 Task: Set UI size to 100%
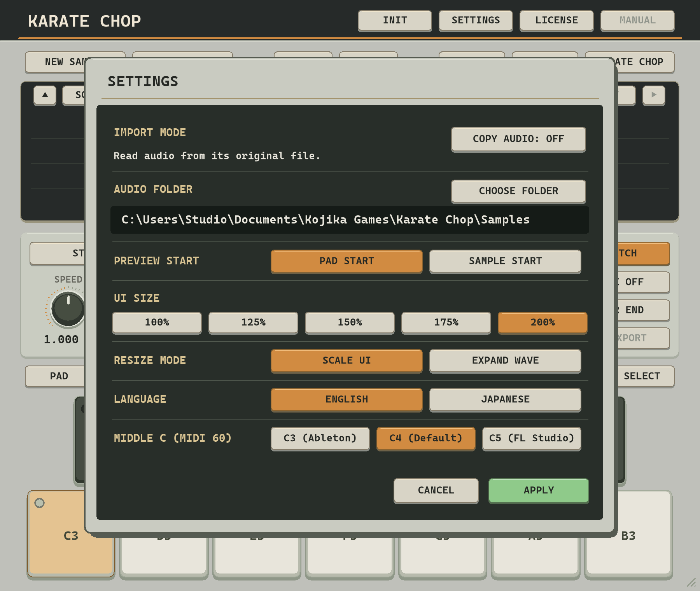tap(157, 323)
